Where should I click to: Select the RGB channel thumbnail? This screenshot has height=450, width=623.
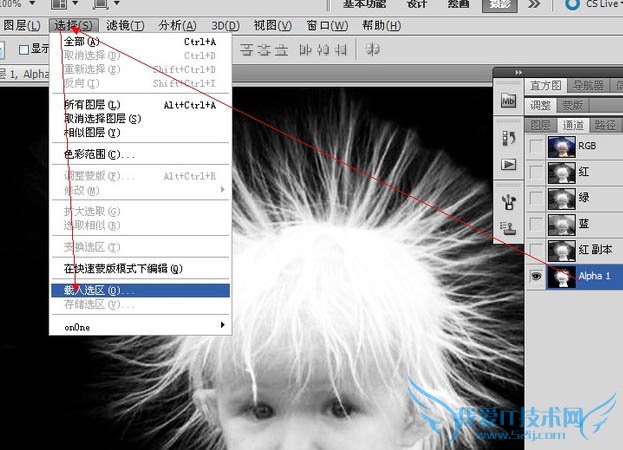click(561, 146)
